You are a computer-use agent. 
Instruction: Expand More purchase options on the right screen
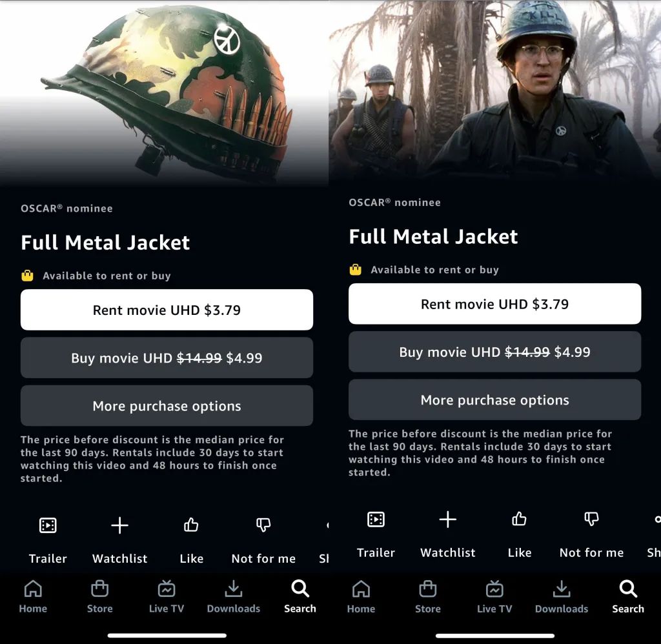[x=495, y=400]
